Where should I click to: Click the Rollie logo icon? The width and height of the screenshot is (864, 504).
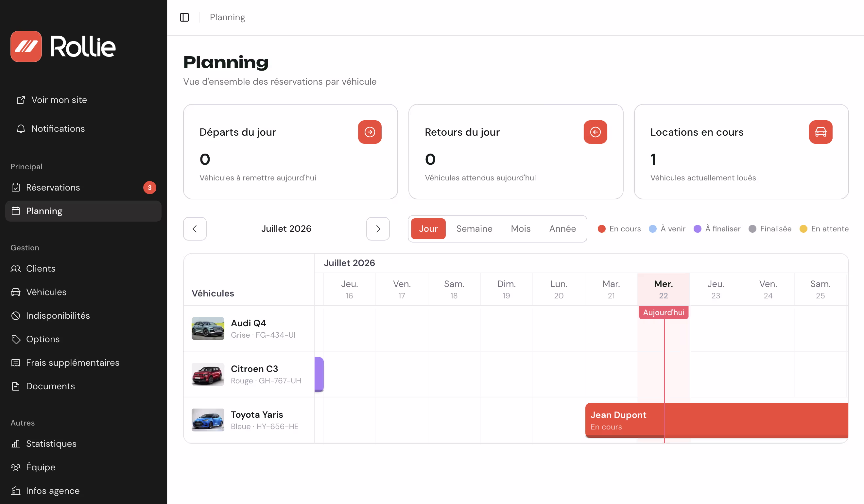coord(26,46)
